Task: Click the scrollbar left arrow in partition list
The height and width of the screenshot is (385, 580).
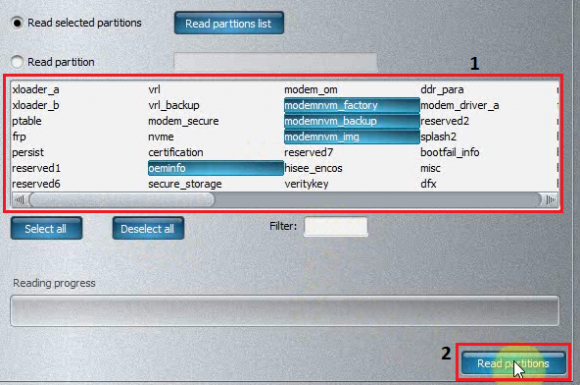Action: click(x=19, y=200)
